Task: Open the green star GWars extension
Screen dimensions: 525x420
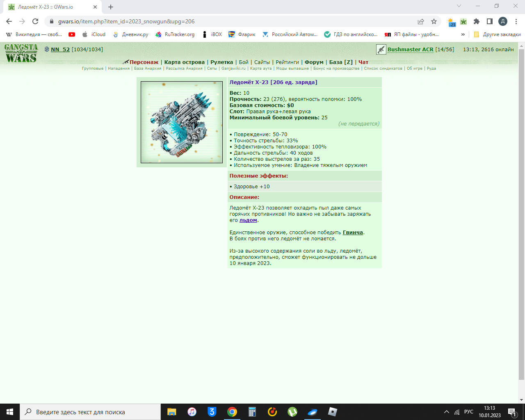Action: (x=463, y=21)
